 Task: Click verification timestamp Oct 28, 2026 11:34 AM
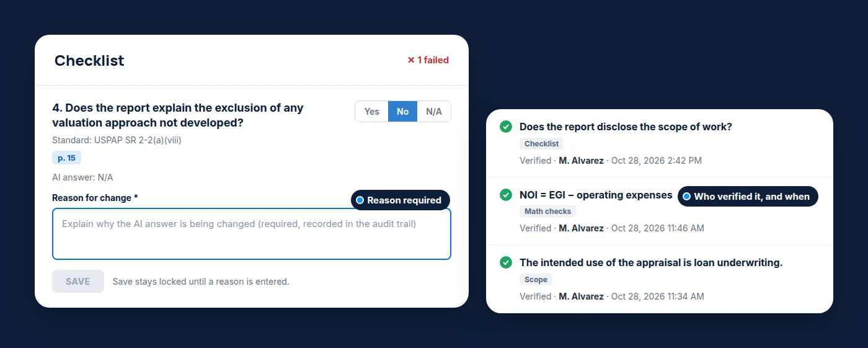pos(658,297)
